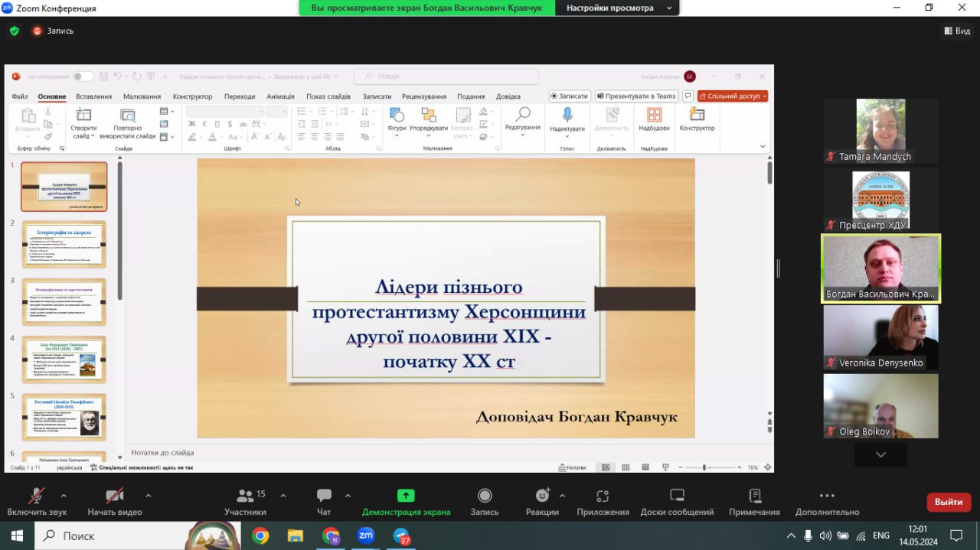Click the Фігури shapes icon in ribbon

[397, 115]
